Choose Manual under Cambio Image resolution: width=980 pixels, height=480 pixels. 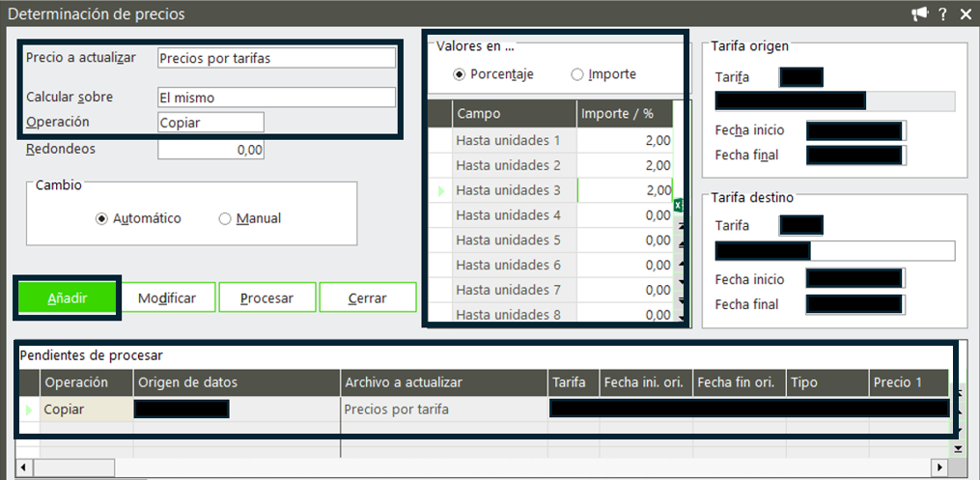click(225, 218)
